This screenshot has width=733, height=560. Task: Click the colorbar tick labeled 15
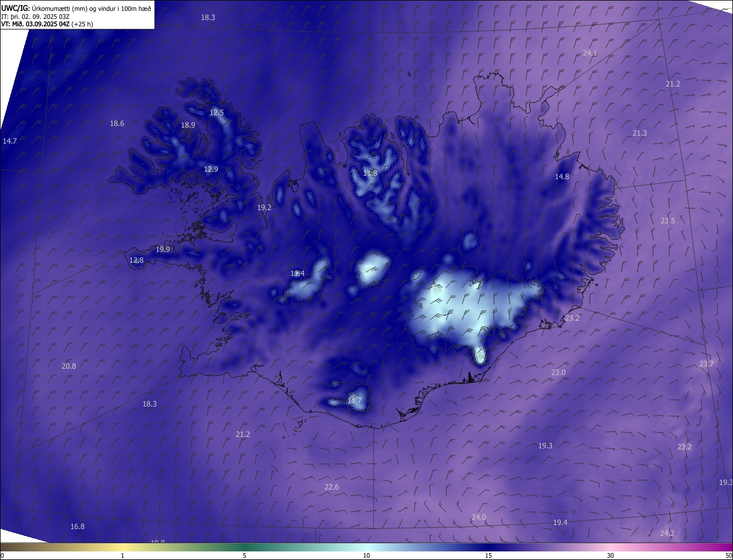[488, 555]
